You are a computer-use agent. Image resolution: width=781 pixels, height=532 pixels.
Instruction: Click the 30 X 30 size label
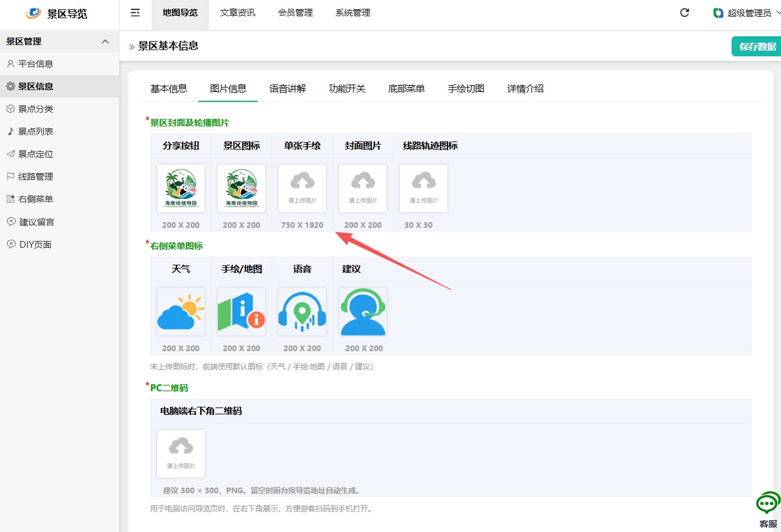tap(418, 225)
